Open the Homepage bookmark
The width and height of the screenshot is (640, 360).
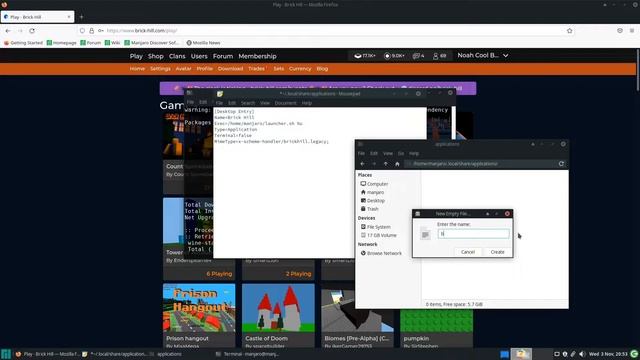coord(62,42)
